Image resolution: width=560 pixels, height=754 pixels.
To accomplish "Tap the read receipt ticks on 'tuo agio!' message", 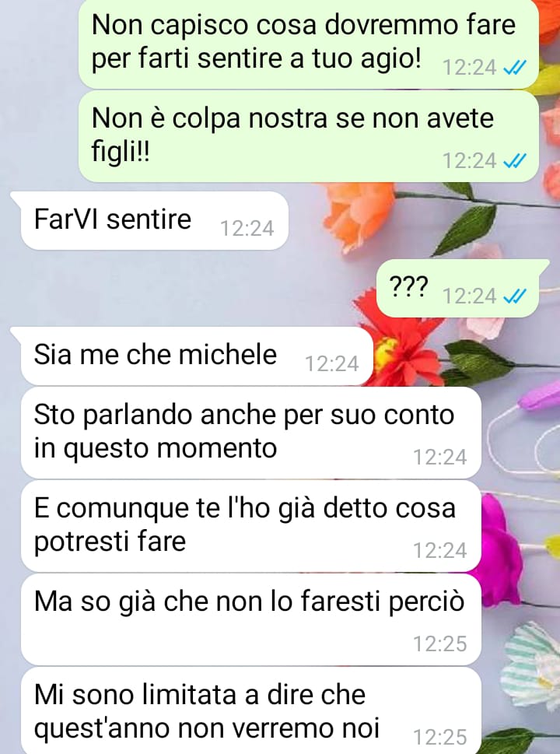I will (x=514, y=68).
